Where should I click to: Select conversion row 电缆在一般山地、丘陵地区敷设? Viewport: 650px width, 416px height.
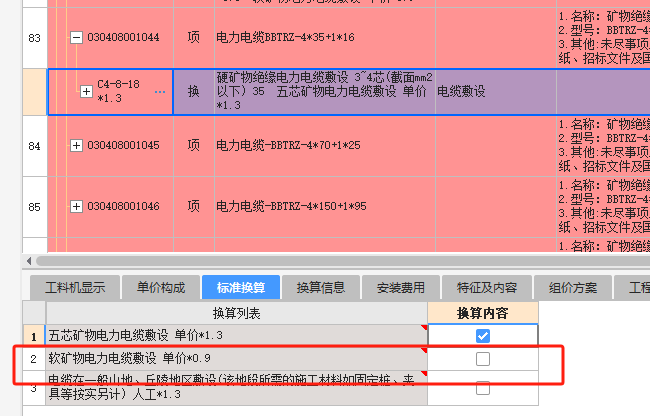tap(236, 388)
